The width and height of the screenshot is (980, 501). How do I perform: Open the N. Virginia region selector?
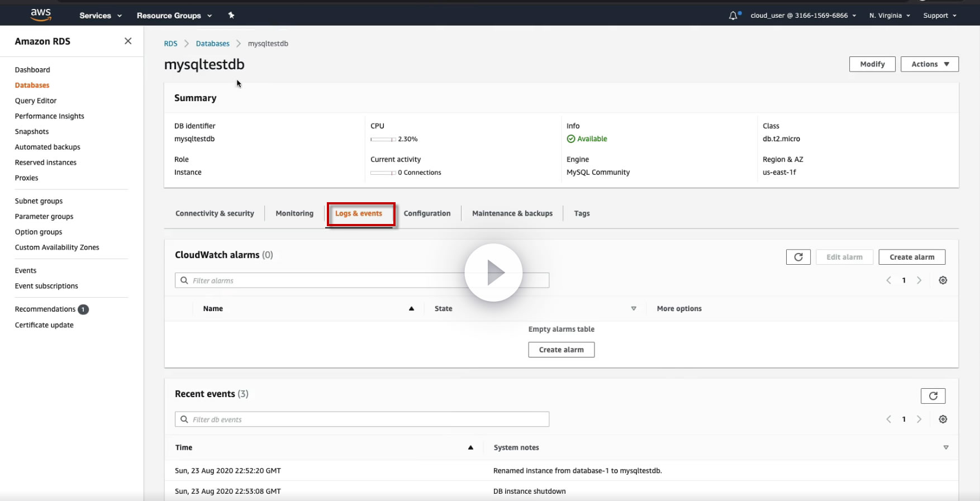pos(889,16)
